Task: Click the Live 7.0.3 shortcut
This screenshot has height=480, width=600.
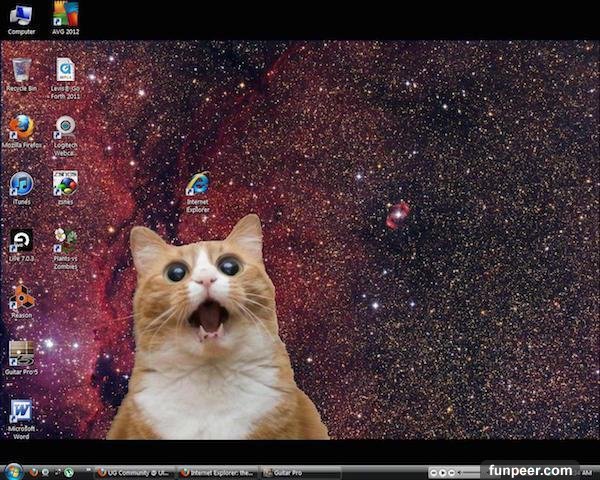Action: [x=21, y=242]
